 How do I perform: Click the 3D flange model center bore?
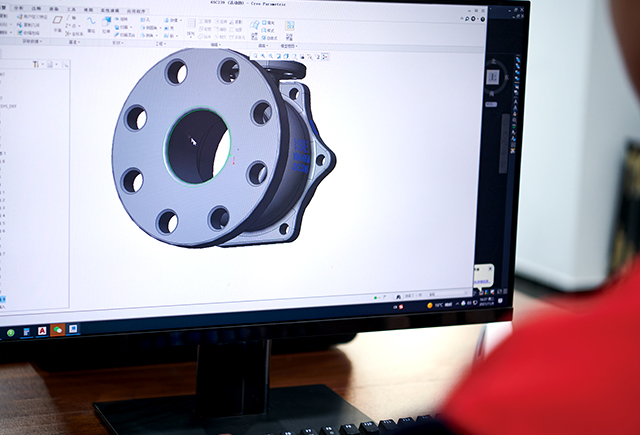tap(197, 147)
